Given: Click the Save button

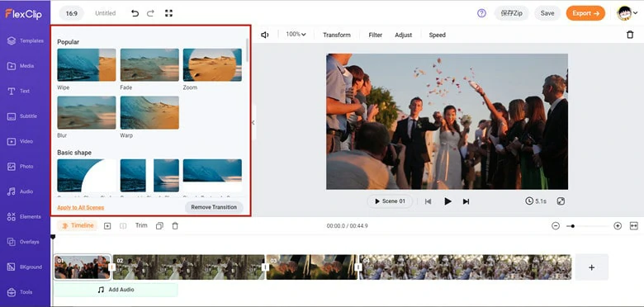Looking at the screenshot, I should coord(547,13).
